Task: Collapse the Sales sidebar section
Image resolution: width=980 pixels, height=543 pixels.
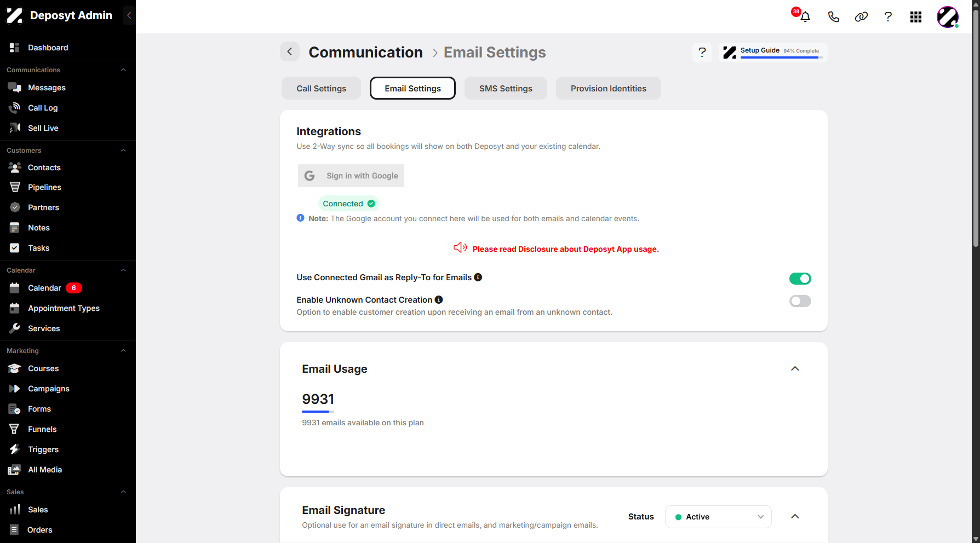Action: coord(123,492)
